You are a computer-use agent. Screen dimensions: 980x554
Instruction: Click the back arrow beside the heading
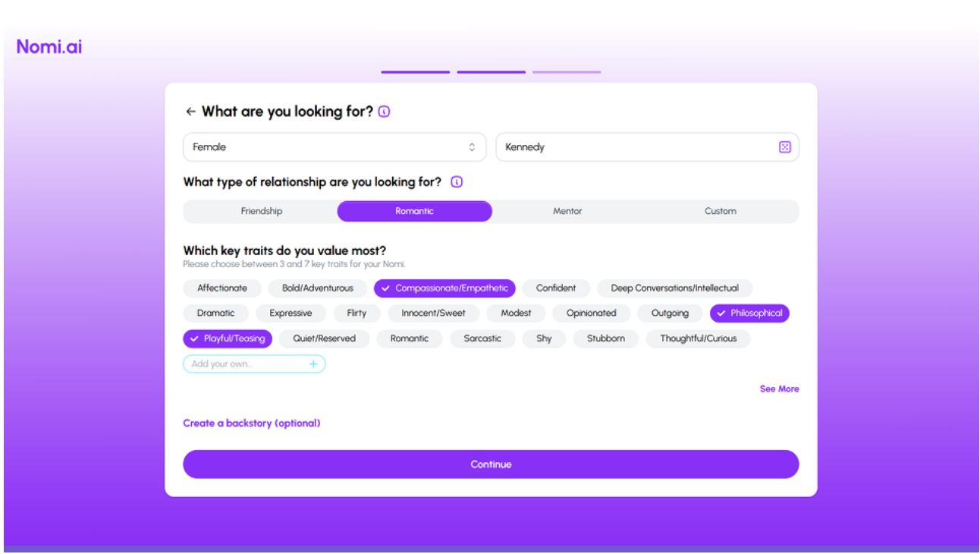point(190,112)
